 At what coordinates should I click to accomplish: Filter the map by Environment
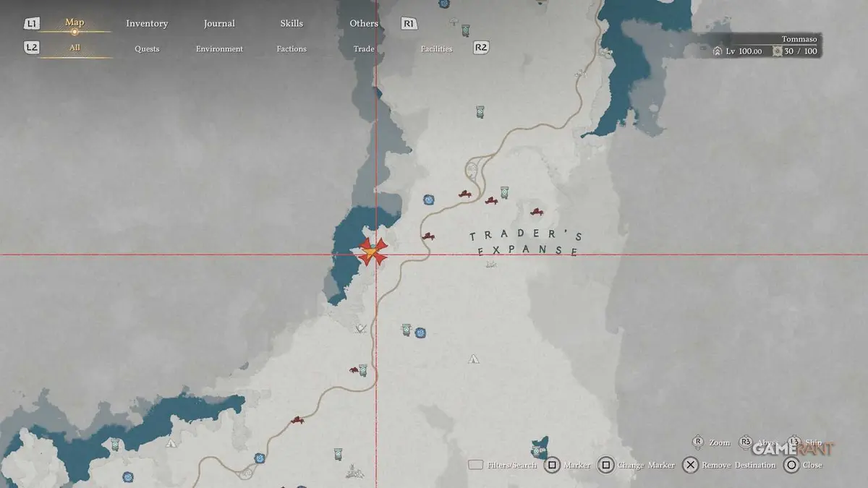click(219, 49)
